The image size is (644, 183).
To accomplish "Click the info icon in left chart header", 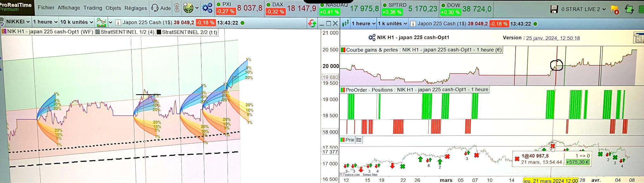I will click(118, 23).
